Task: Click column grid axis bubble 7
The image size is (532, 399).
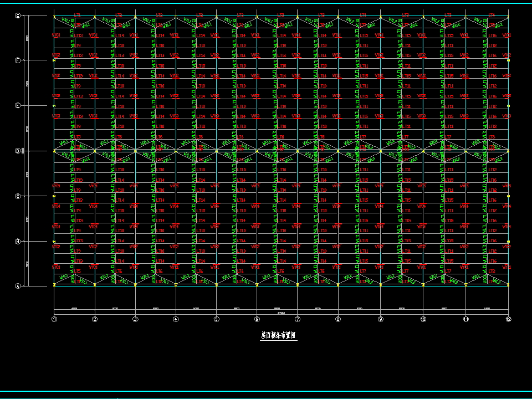Action: pyautogui.click(x=298, y=319)
